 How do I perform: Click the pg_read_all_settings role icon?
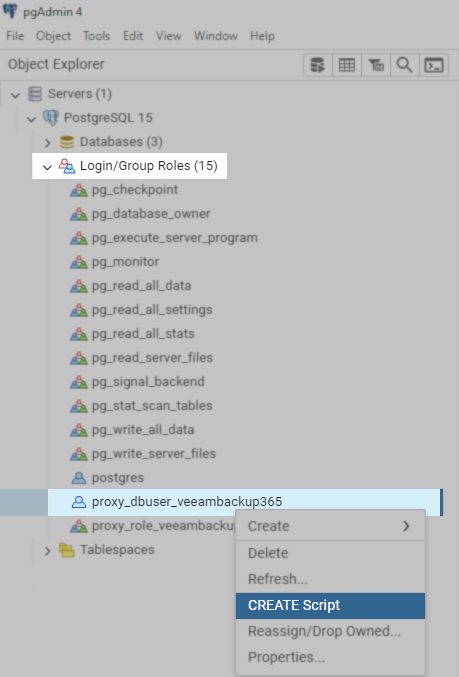tap(79, 310)
